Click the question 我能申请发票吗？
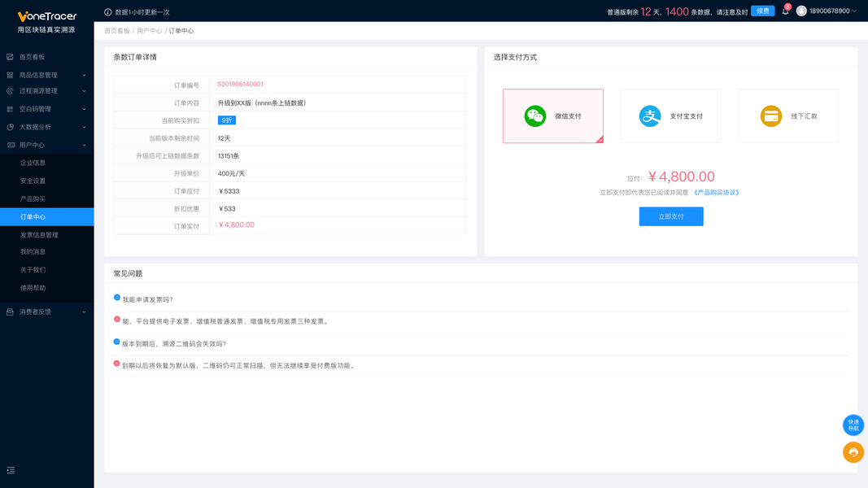Image resolution: width=868 pixels, height=488 pixels. tap(148, 299)
